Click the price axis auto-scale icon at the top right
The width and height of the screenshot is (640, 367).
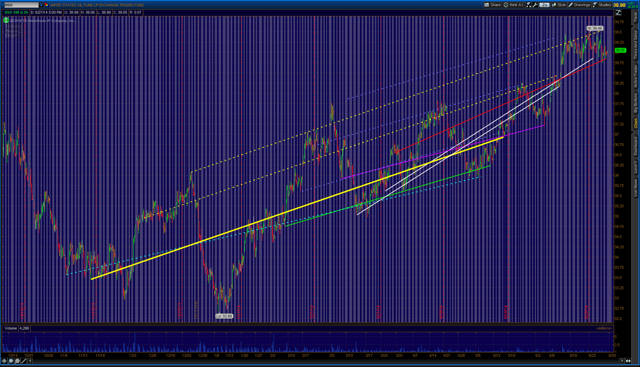pos(618,13)
